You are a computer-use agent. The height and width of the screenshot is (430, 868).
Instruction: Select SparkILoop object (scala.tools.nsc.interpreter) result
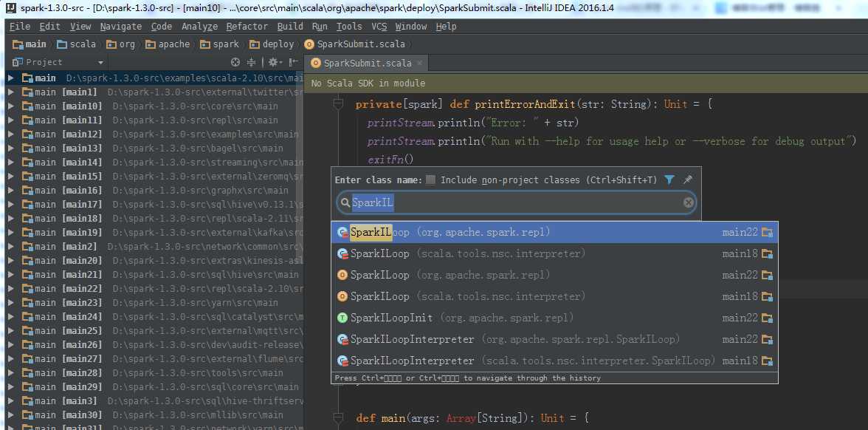coord(555,296)
